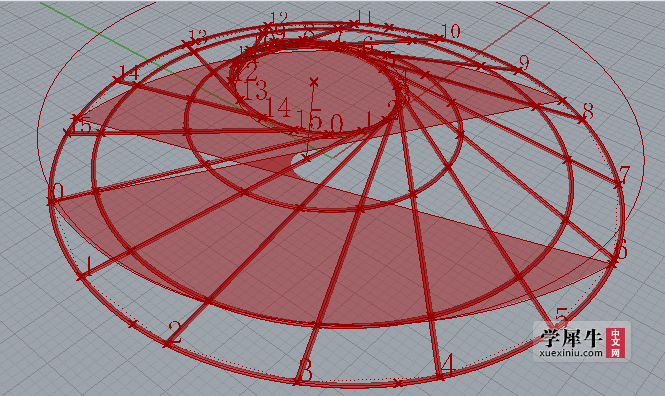Click outer ring point labeled 1
Viewport: 665px width, 396px height.
click(81, 276)
